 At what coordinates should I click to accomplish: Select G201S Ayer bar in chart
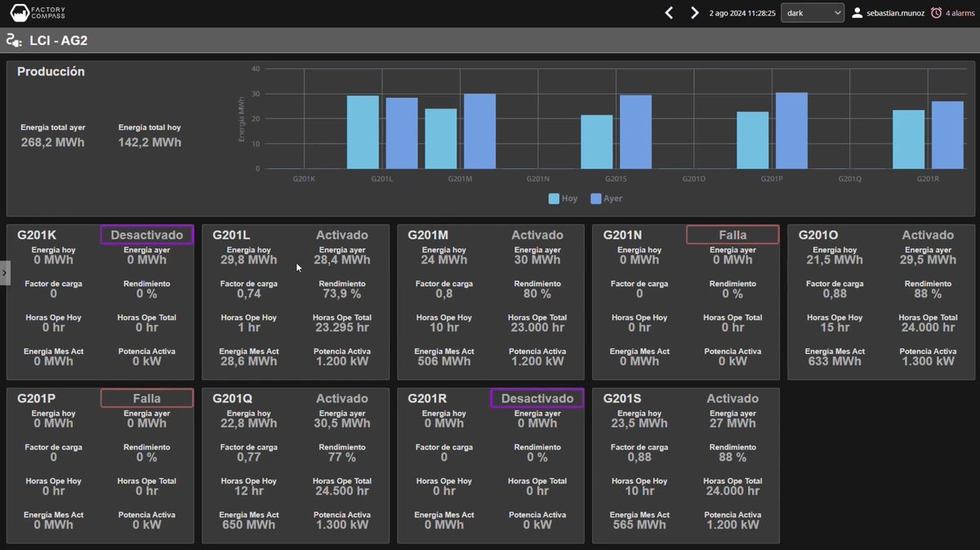coord(635,132)
